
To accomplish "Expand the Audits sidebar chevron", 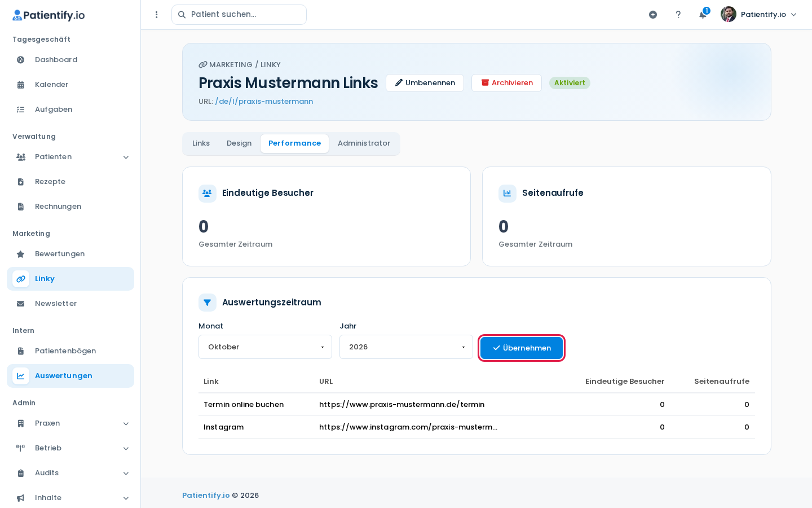I will point(126,474).
